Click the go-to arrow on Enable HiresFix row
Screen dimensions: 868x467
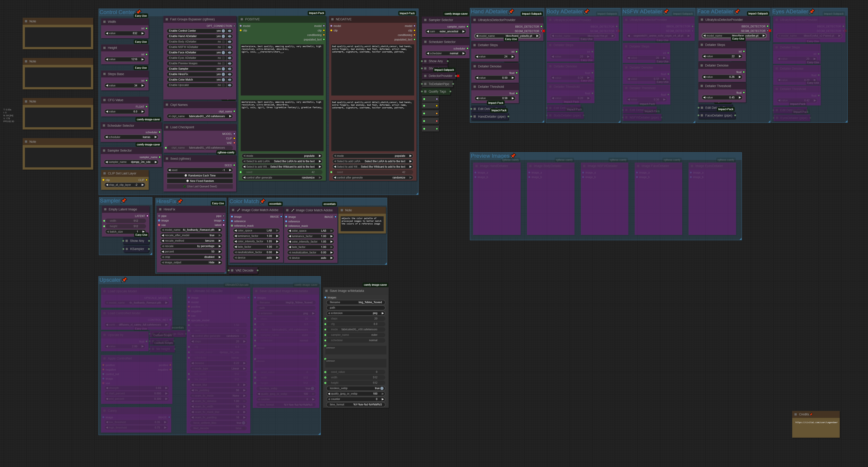(x=230, y=74)
